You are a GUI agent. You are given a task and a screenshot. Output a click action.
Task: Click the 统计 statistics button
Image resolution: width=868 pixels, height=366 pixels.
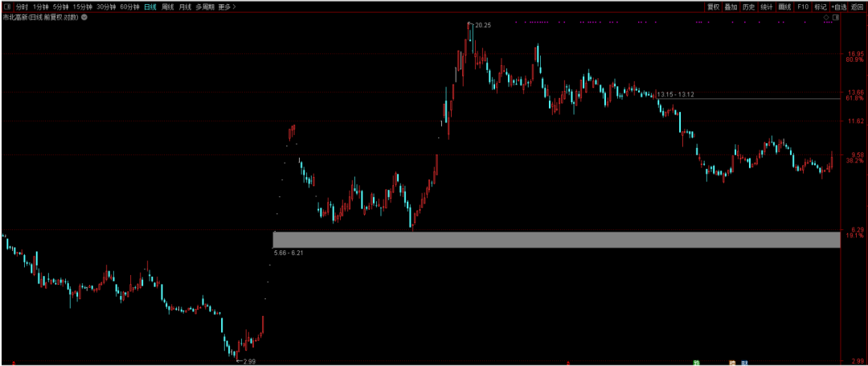tap(766, 7)
